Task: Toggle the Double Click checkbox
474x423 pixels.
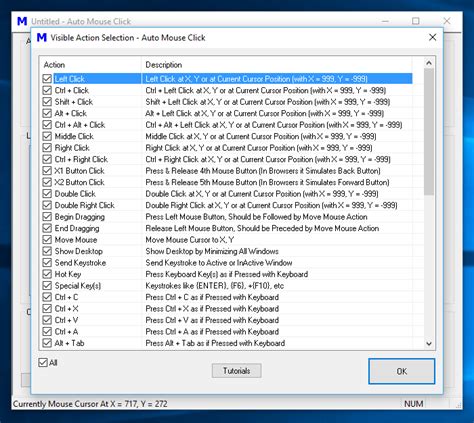Action: (47, 194)
